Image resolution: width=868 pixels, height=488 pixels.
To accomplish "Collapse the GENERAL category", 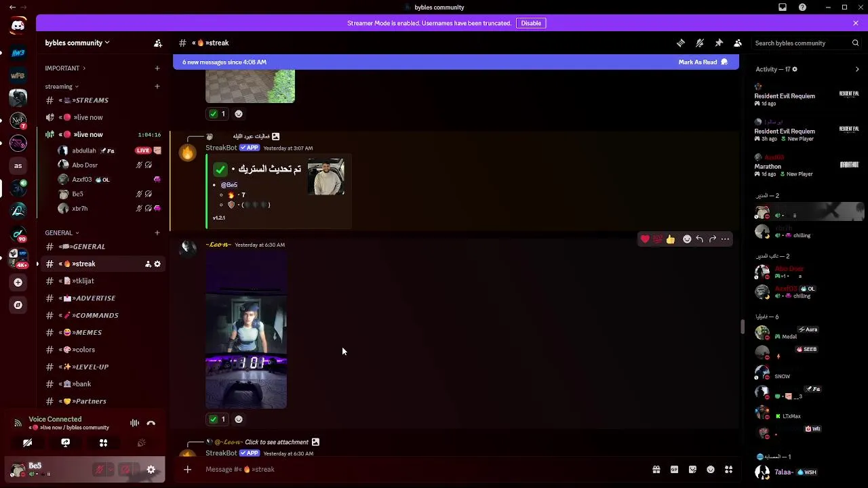I will 62,232.
